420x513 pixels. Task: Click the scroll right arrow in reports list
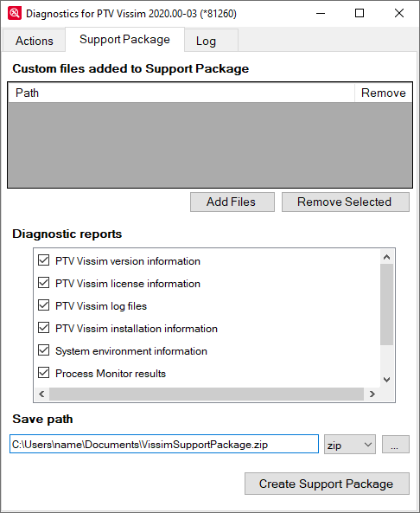click(x=372, y=394)
